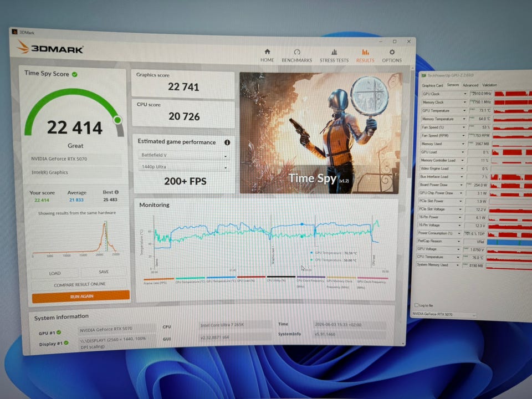
Task: Open CPU Temperature sensor dropdown in GPU-Z
Action: pos(458,257)
